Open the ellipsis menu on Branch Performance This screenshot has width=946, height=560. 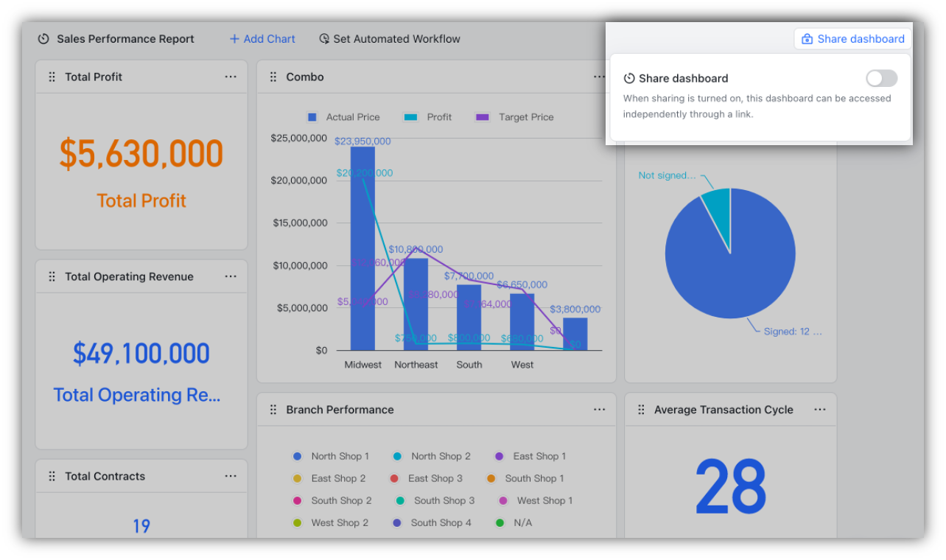(x=599, y=409)
